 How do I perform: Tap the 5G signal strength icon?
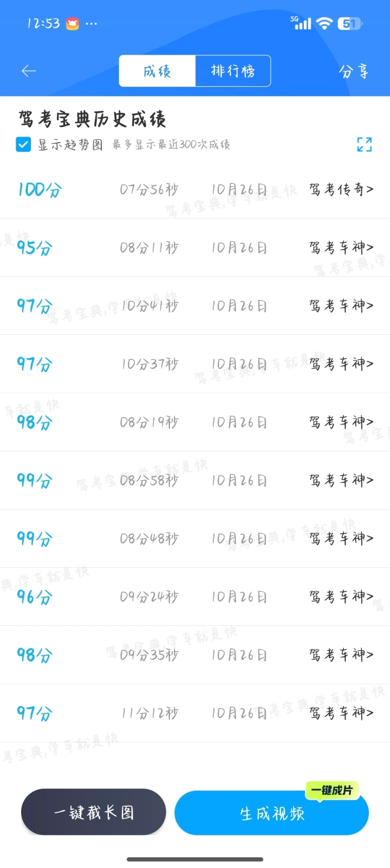click(x=301, y=23)
